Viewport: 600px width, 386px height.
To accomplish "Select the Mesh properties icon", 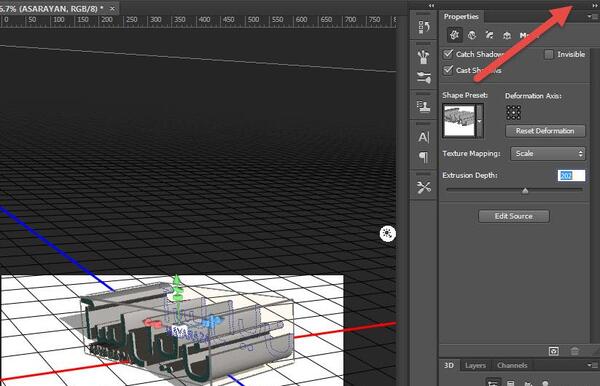I will tap(455, 35).
